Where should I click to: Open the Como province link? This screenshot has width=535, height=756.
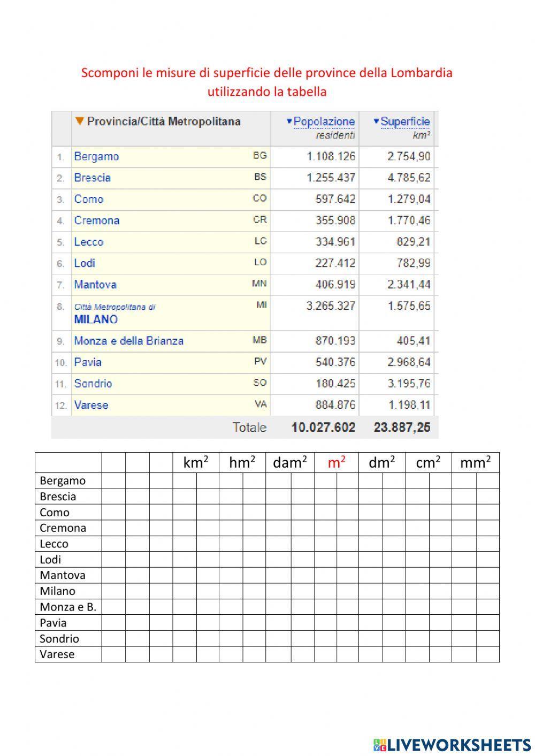[89, 199]
